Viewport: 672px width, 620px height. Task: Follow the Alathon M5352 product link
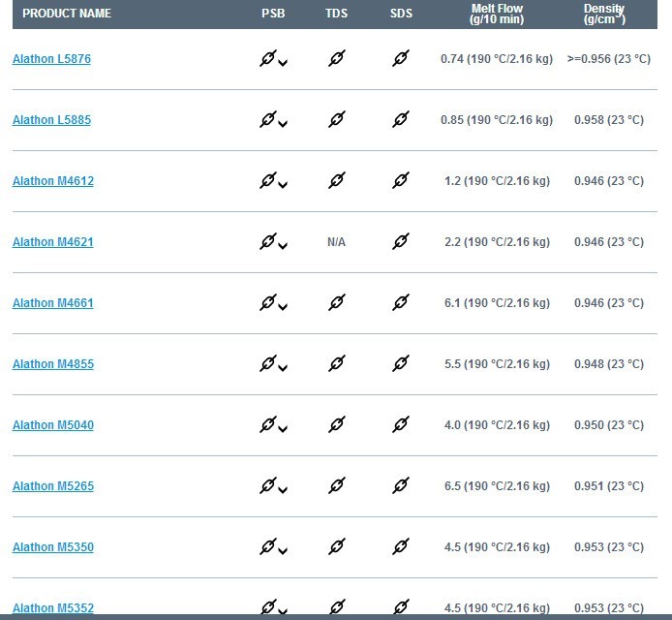pyautogui.click(x=52, y=607)
